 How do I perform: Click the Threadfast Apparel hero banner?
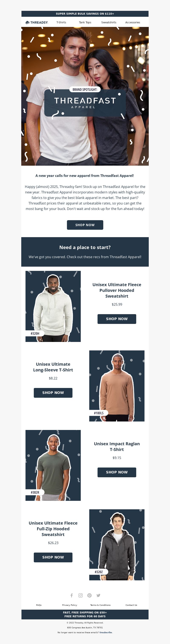85,96
